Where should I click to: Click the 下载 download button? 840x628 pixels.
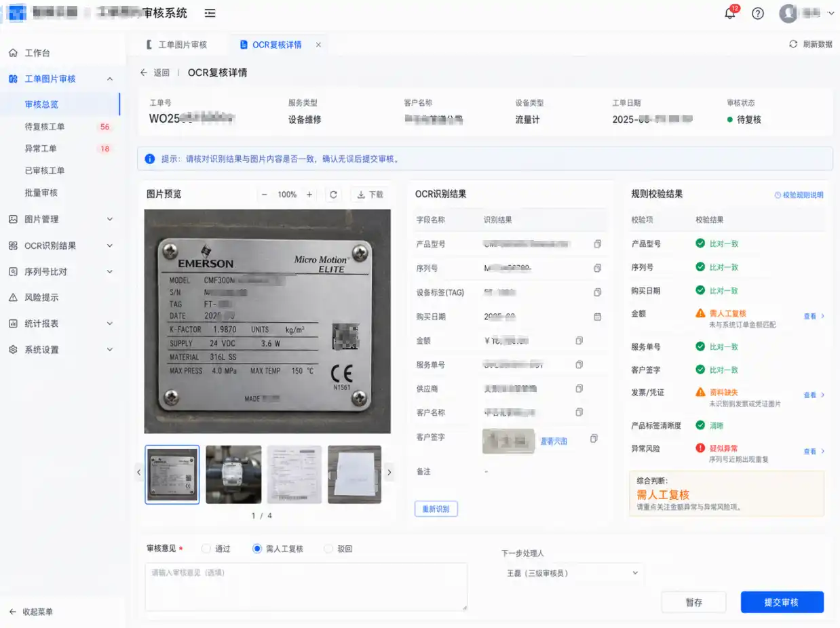coord(370,195)
